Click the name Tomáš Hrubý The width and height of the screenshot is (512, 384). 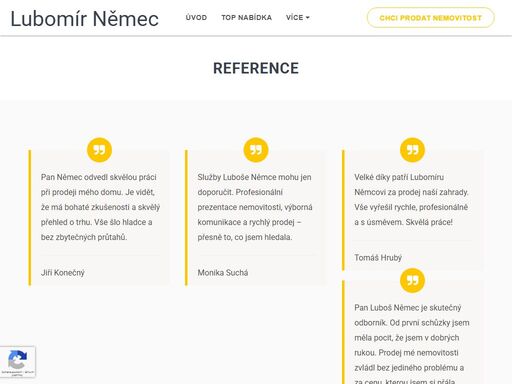click(x=378, y=258)
